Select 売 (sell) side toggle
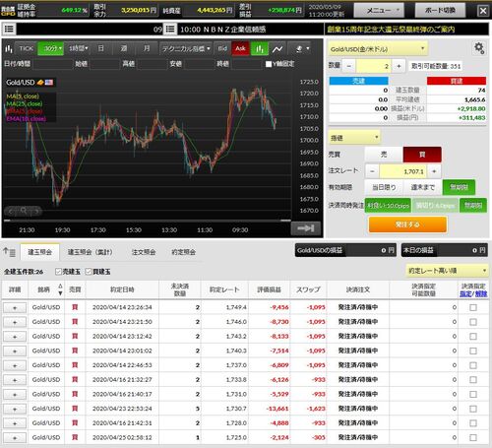The height and width of the screenshot is (448, 492). click(x=384, y=155)
